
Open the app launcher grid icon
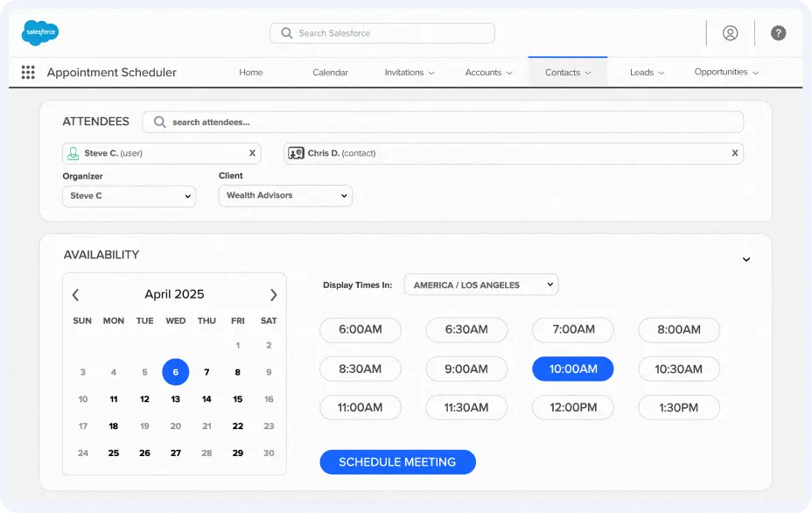pos(28,72)
